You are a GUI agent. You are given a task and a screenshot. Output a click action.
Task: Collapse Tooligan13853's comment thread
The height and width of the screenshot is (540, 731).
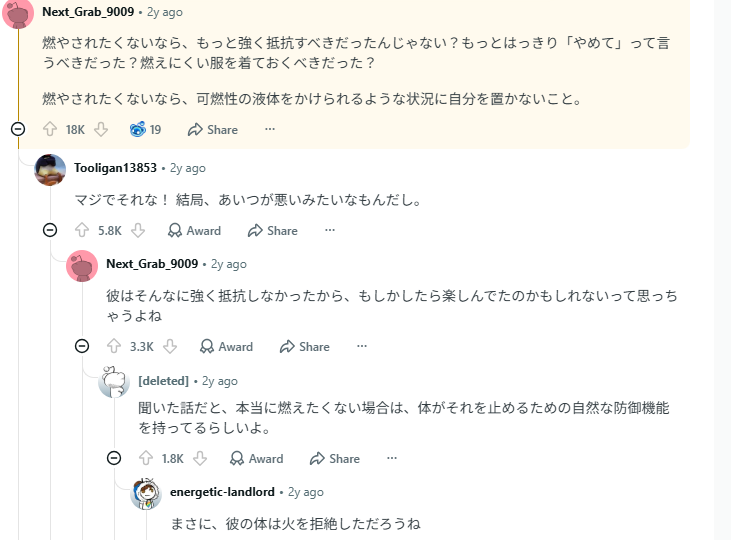pos(50,230)
